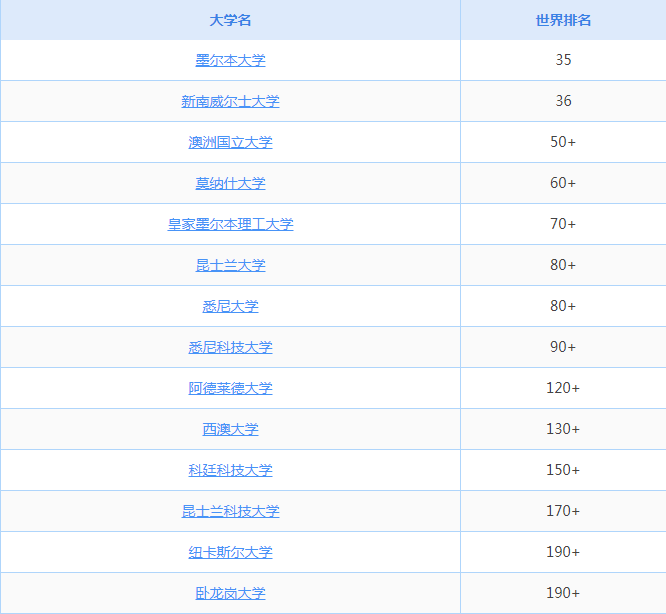Follow the 科廷科技大学 link

(230, 470)
